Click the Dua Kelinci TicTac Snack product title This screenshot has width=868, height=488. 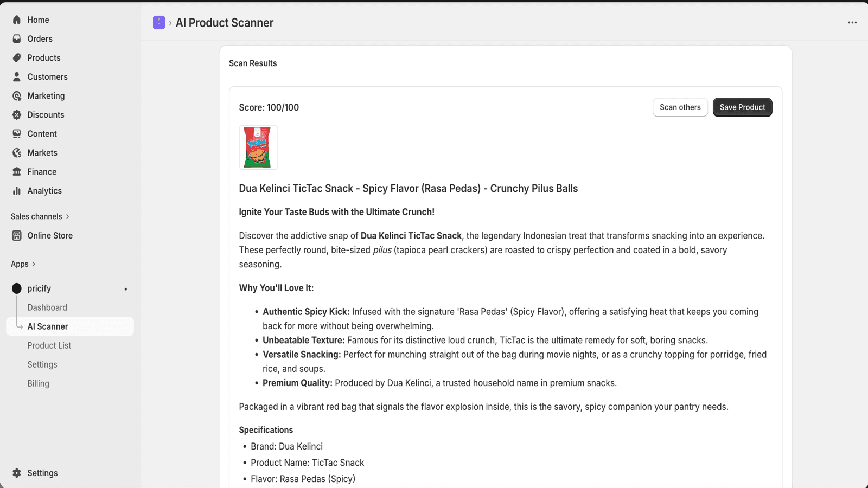click(409, 189)
